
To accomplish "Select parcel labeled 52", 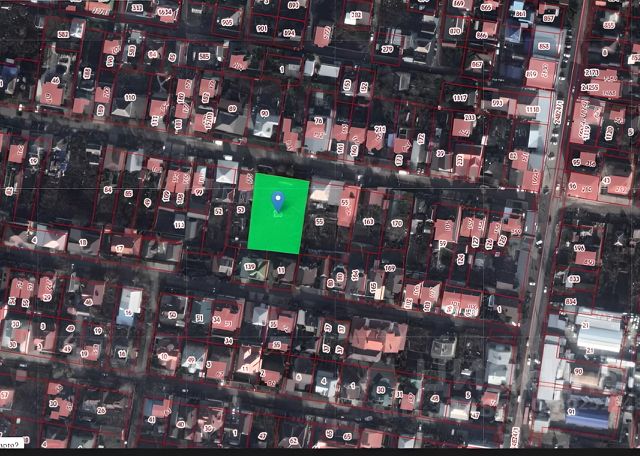I will point(218,211).
